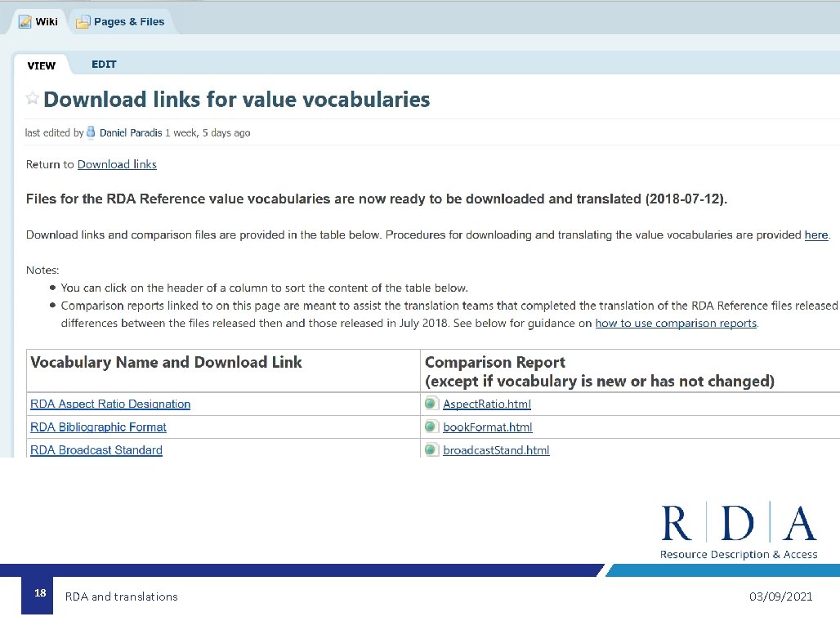The image size is (840, 630).
Task: Click the 'Notes:' label
Action: [42, 270]
